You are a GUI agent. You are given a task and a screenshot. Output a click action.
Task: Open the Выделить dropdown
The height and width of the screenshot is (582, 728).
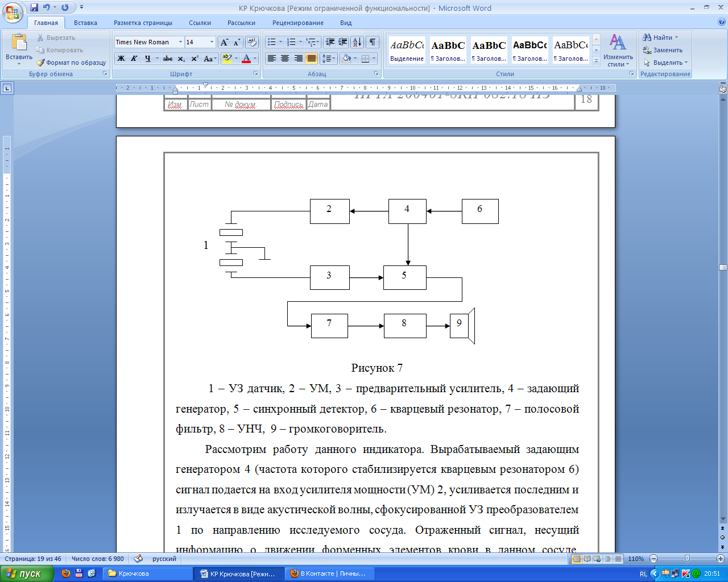click(x=665, y=63)
